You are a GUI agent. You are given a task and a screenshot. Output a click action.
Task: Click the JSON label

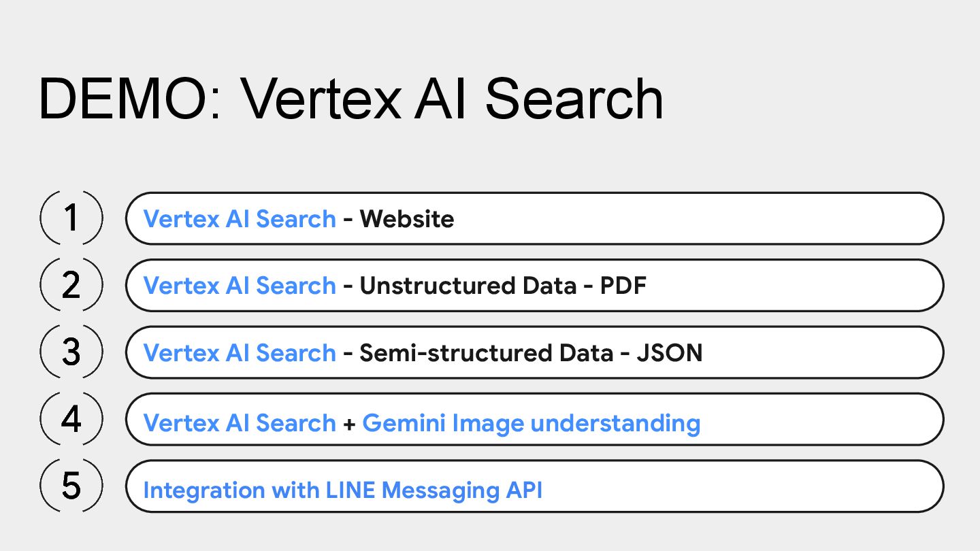coord(669,353)
